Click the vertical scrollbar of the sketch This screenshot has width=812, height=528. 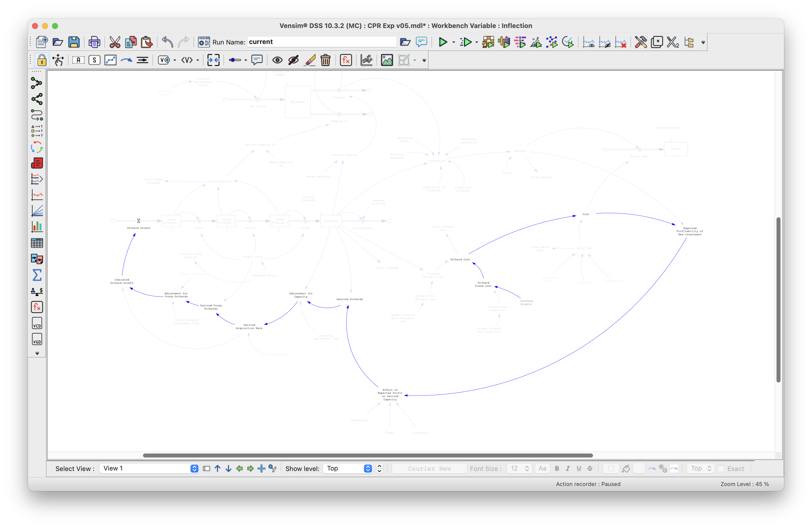coord(778,299)
